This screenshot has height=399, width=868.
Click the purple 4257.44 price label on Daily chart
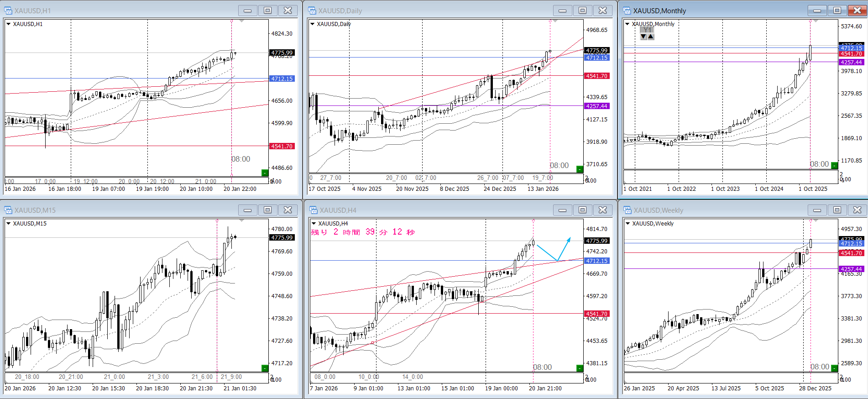coord(597,106)
